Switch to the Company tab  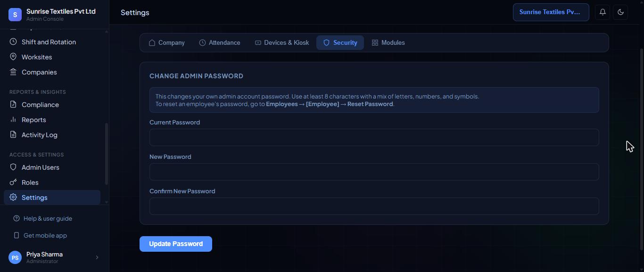click(x=166, y=43)
